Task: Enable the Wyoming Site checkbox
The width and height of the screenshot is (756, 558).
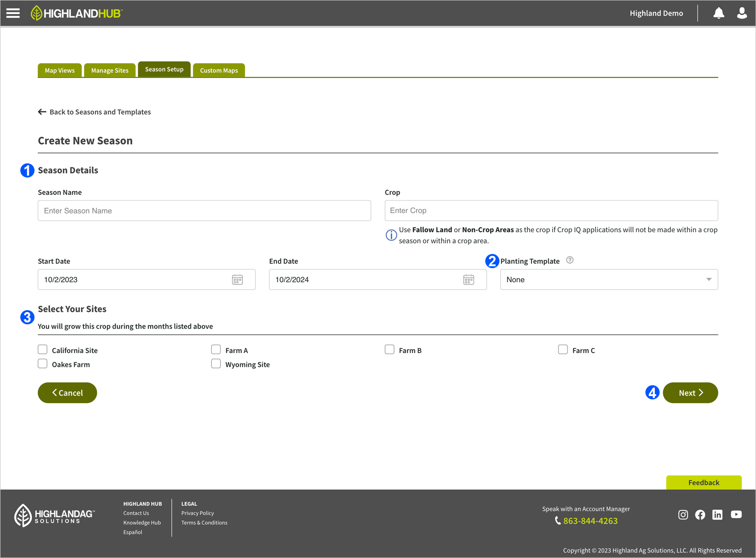Action: (216, 364)
